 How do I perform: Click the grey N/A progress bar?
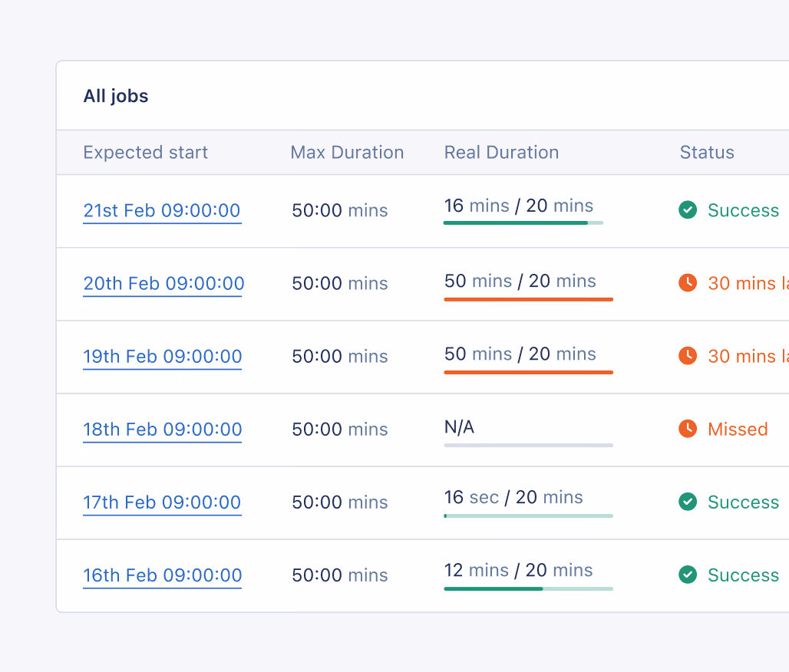pos(528,445)
